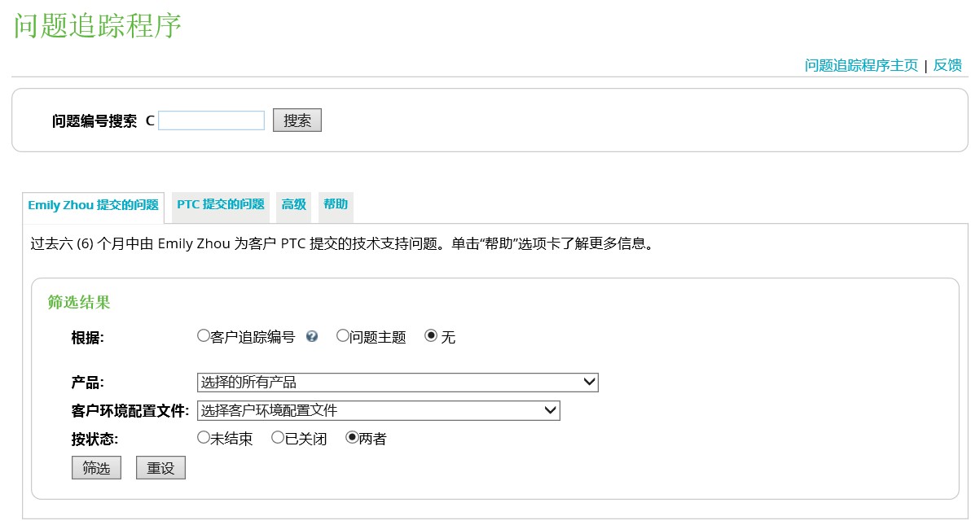The image size is (980, 525).
Task: Click the 问题追踪程序 page title
Action: click(98, 26)
